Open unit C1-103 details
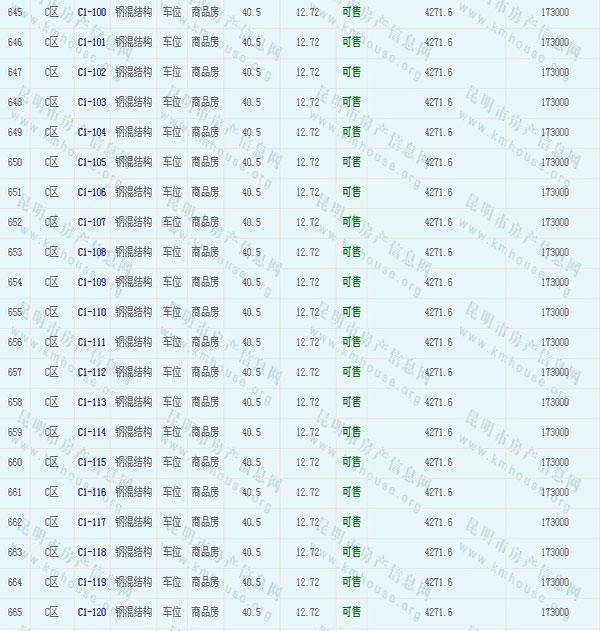 (91, 102)
